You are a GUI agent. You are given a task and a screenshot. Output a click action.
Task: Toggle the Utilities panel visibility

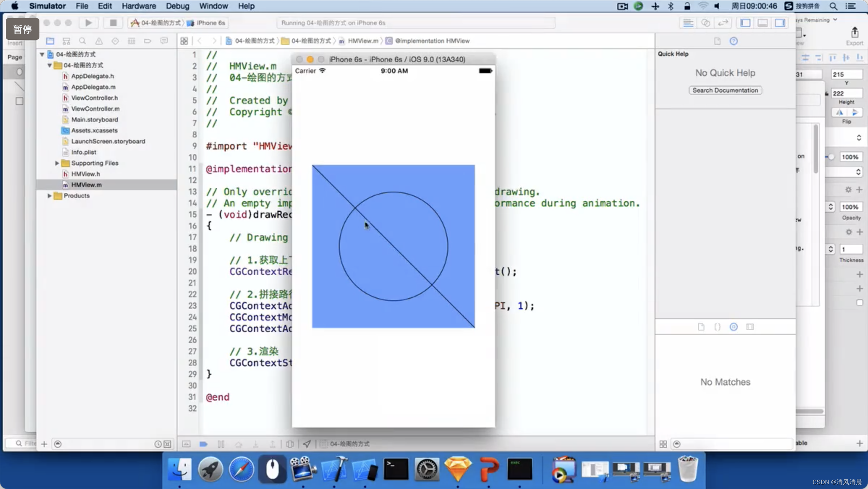780,23
